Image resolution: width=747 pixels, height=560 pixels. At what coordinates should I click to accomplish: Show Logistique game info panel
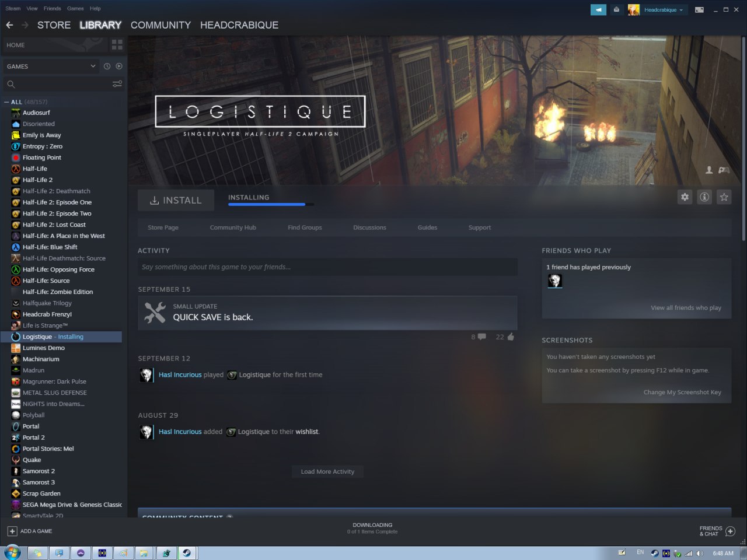(704, 197)
